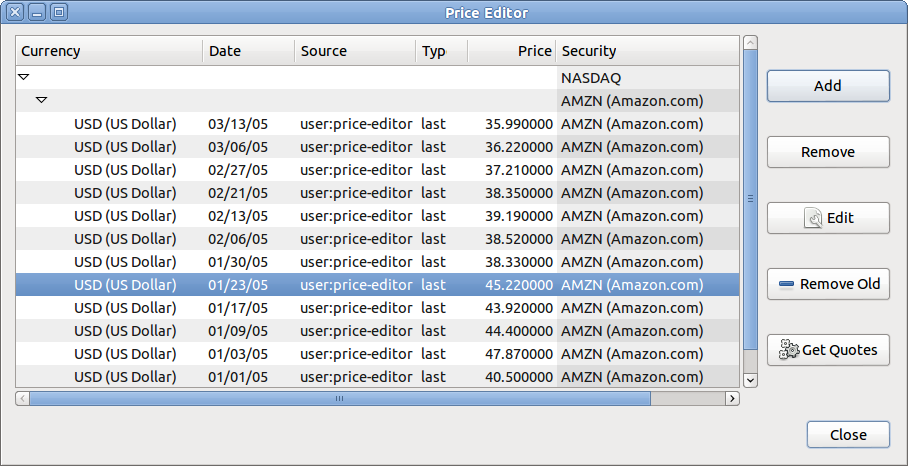Select the 01/01/05 price entry
The width and height of the screenshot is (908, 466).
tap(378, 377)
